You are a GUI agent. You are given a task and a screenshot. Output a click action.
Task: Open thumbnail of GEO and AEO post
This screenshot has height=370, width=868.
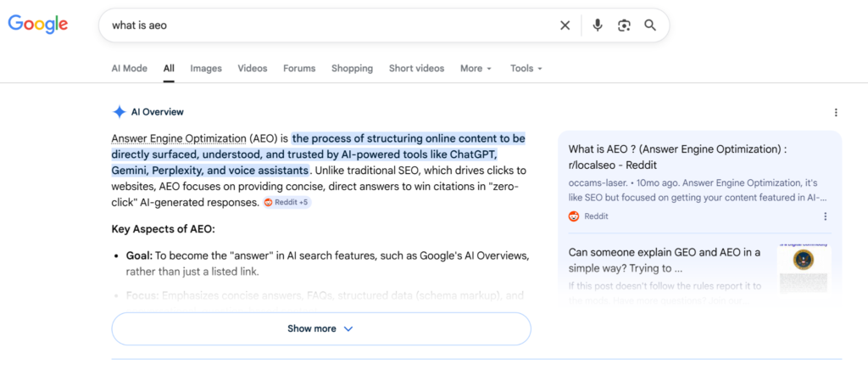click(x=804, y=269)
